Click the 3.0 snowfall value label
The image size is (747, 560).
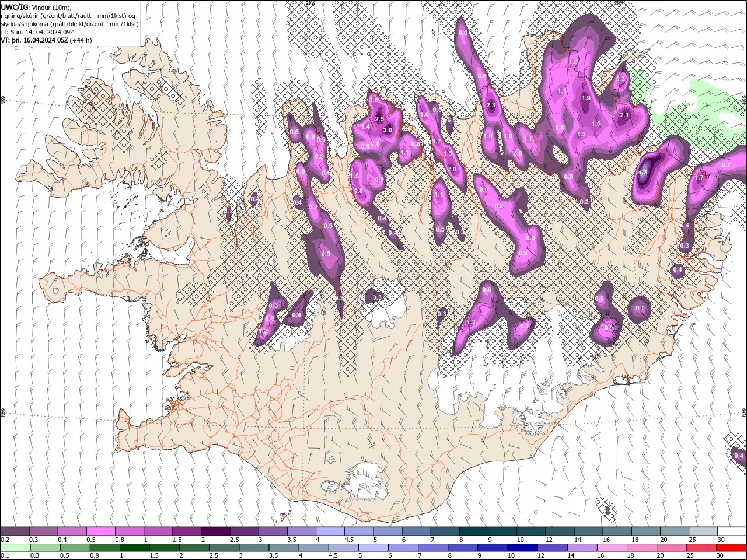pos(387,131)
